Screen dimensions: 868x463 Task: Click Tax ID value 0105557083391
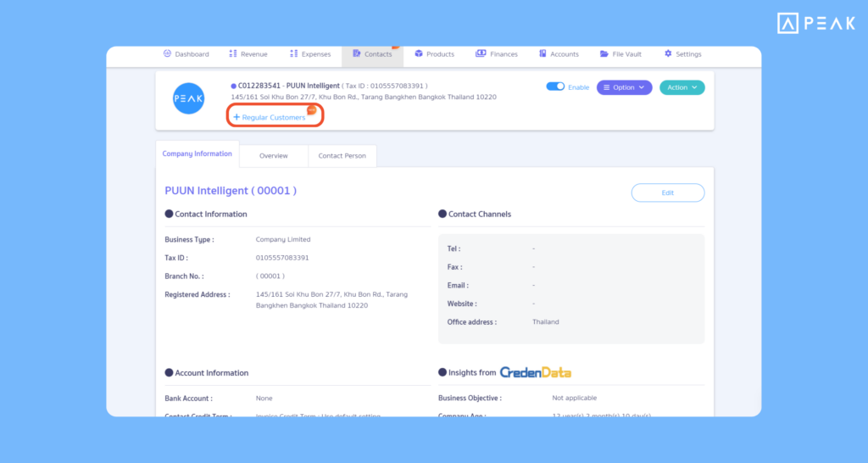[282, 258]
